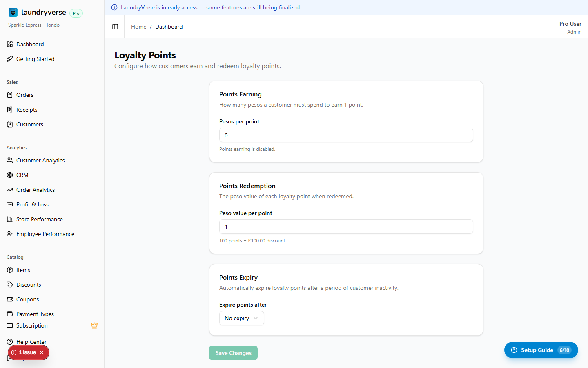The width and height of the screenshot is (588, 368).
Task: Open the Discounts page
Action: [x=52, y=285]
